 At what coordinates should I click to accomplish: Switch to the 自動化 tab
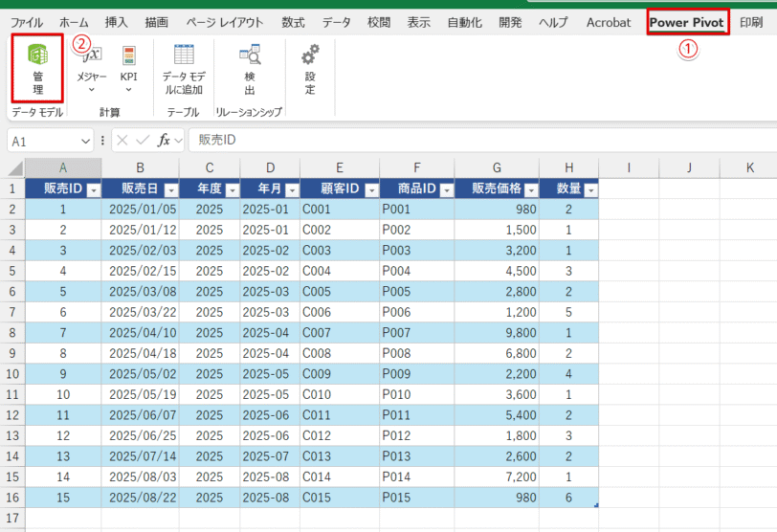tap(464, 22)
